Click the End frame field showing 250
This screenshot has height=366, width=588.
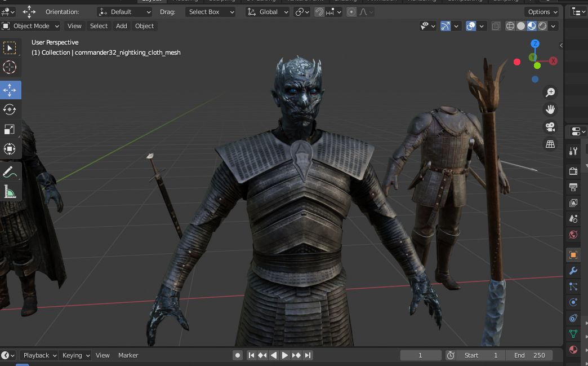529,355
